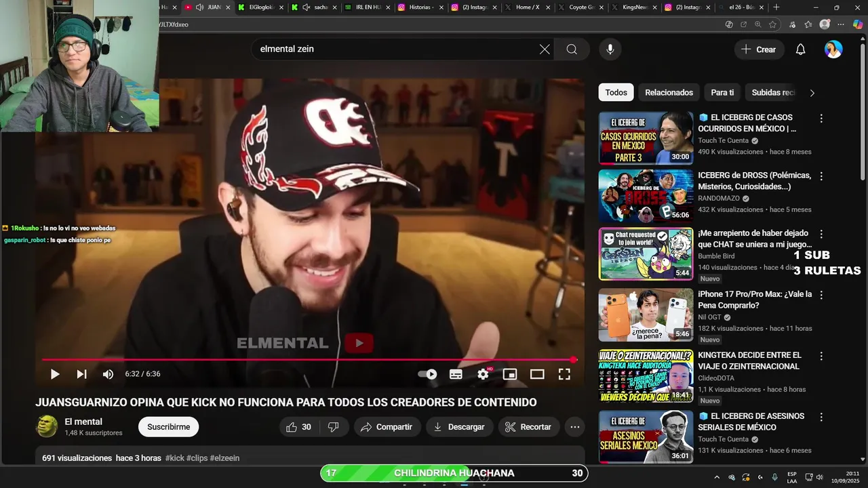Click the #elzeein hashtag in description

[x=224, y=458]
